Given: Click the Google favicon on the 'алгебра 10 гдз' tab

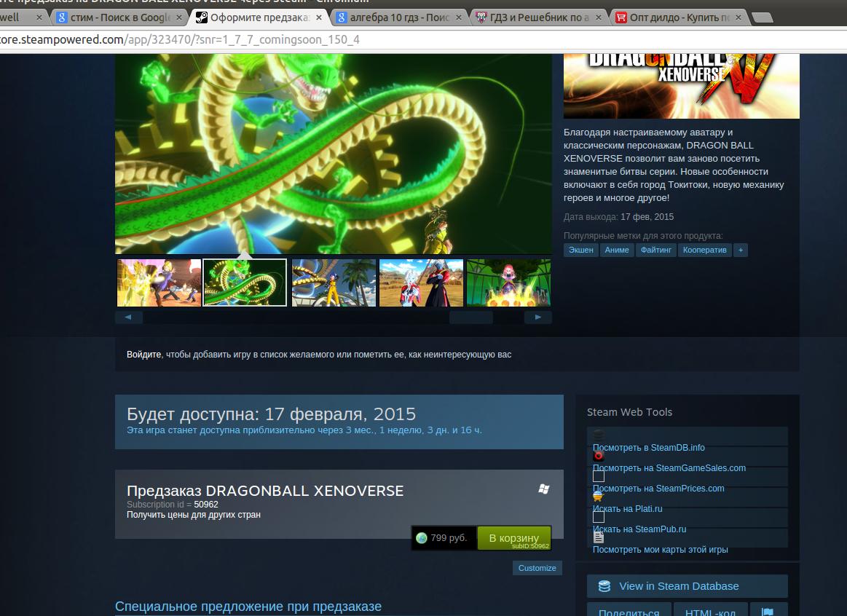Looking at the screenshot, I should click(x=341, y=17).
